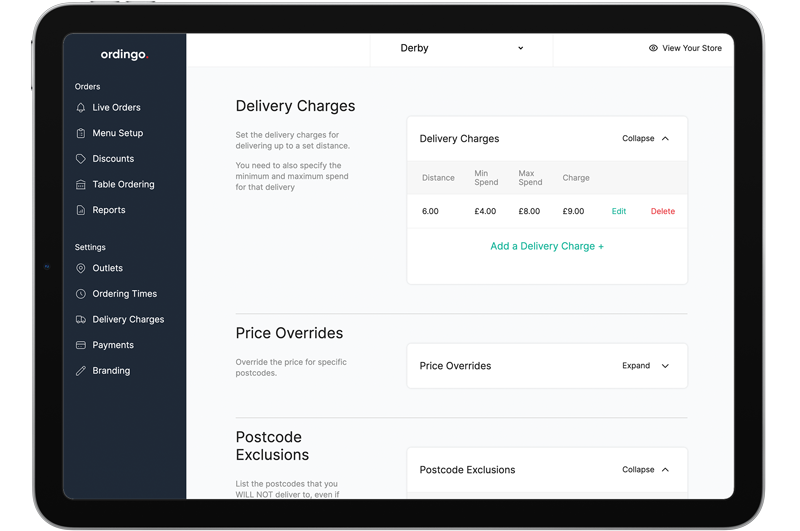Expand the Price Overrides panel
Image resolution: width=800 pixels, height=531 pixels.
click(x=645, y=366)
